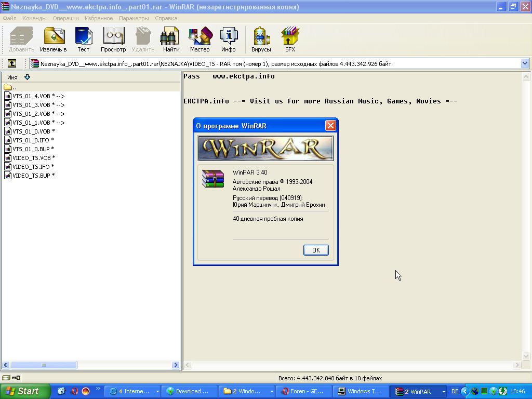Click the Opera icon in quick launch
Viewport: 532px width, 399px height.
74,391
